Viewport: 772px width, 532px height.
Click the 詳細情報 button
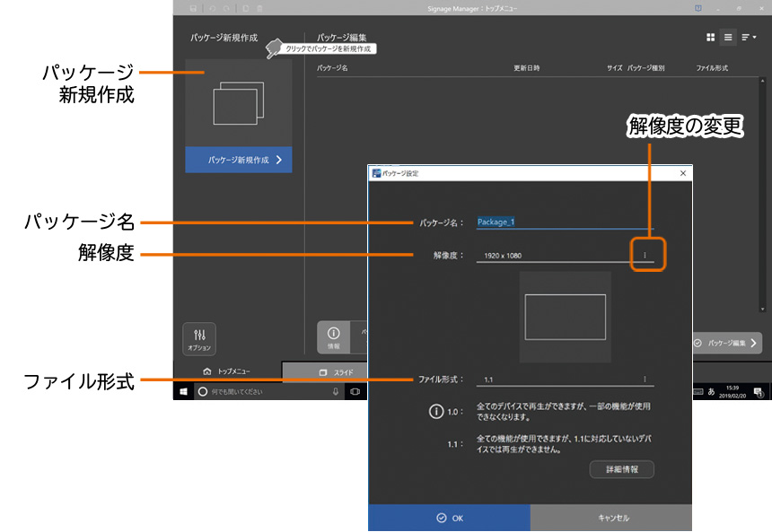tap(621, 469)
